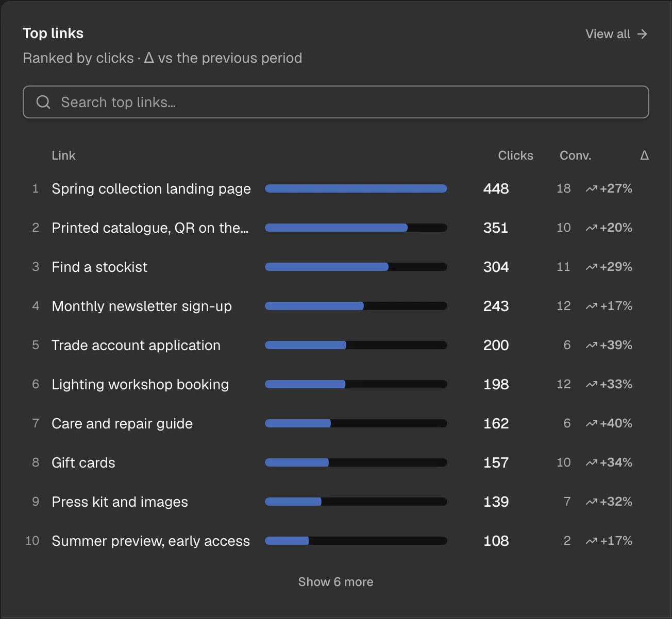The image size is (672, 619).
Task: Open the View all link
Action: 616,34
